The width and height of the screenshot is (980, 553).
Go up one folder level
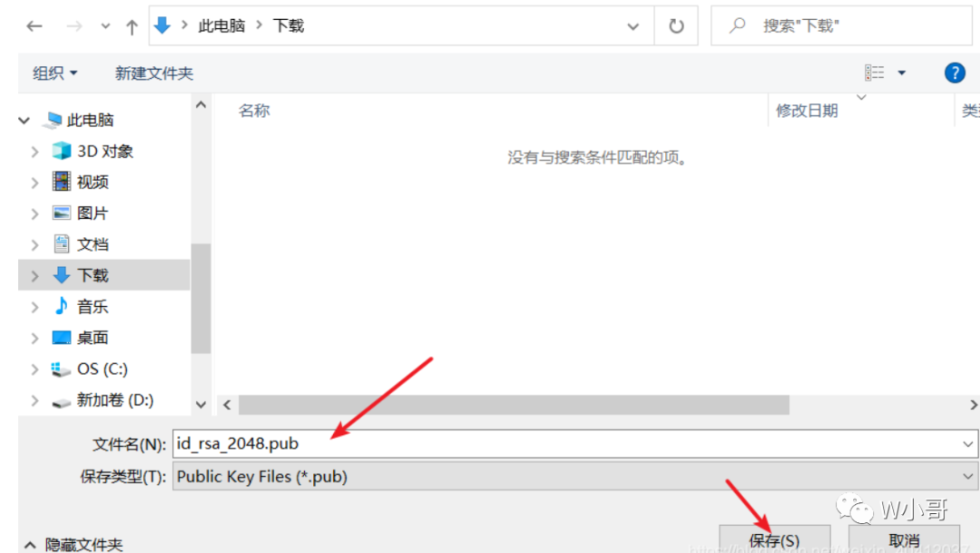coord(132,26)
